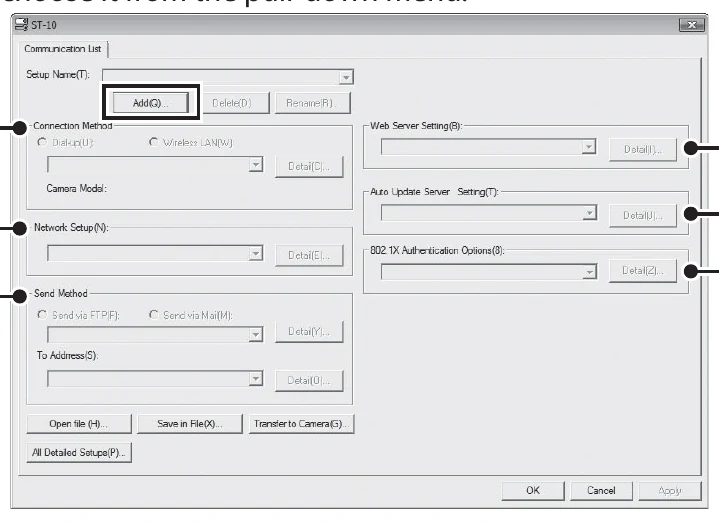Click the ST-10 title bar application icon

[21, 24]
